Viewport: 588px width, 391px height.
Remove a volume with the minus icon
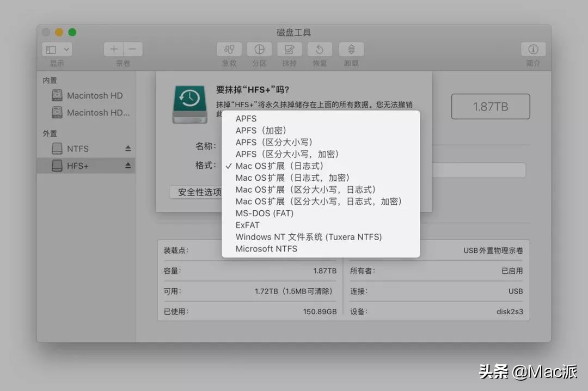[x=132, y=49]
